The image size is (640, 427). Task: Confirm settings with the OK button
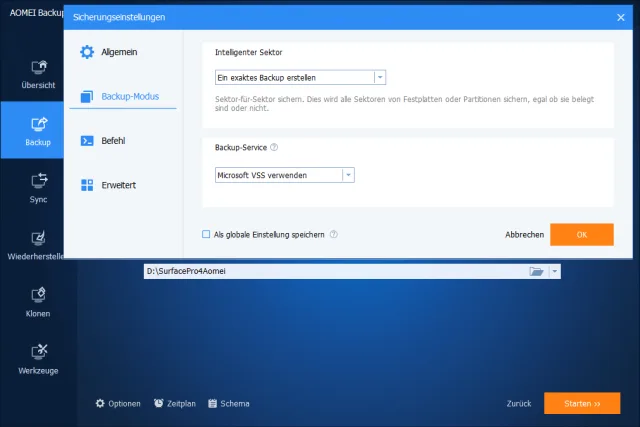click(581, 234)
